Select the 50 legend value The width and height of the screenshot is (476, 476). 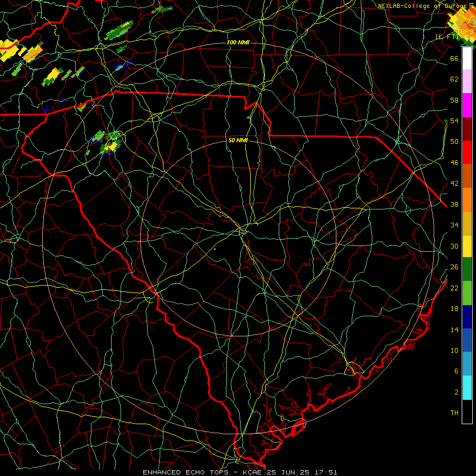454,142
